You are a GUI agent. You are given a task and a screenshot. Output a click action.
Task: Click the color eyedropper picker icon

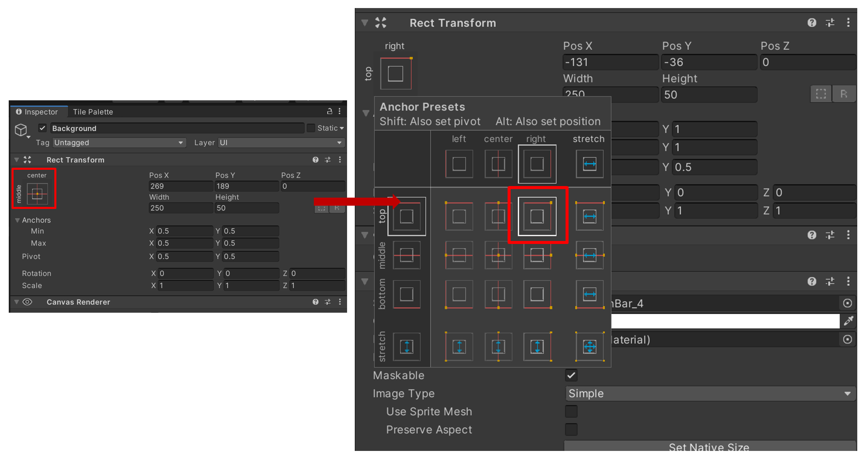pyautogui.click(x=848, y=321)
